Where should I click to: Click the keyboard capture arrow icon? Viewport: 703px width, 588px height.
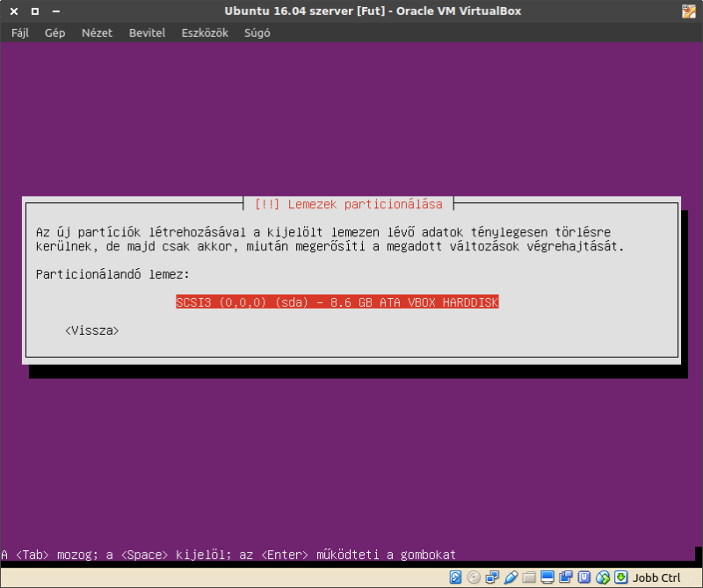[x=621, y=577]
